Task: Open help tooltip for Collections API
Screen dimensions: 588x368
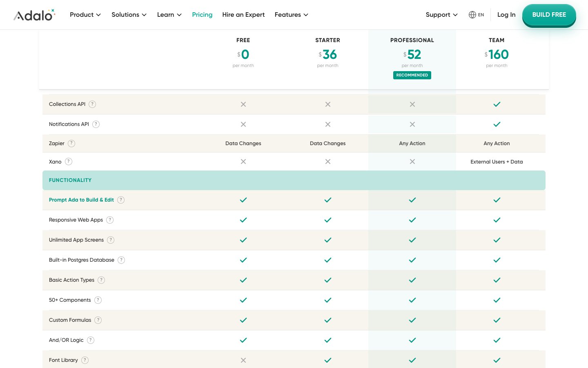Action: click(92, 104)
